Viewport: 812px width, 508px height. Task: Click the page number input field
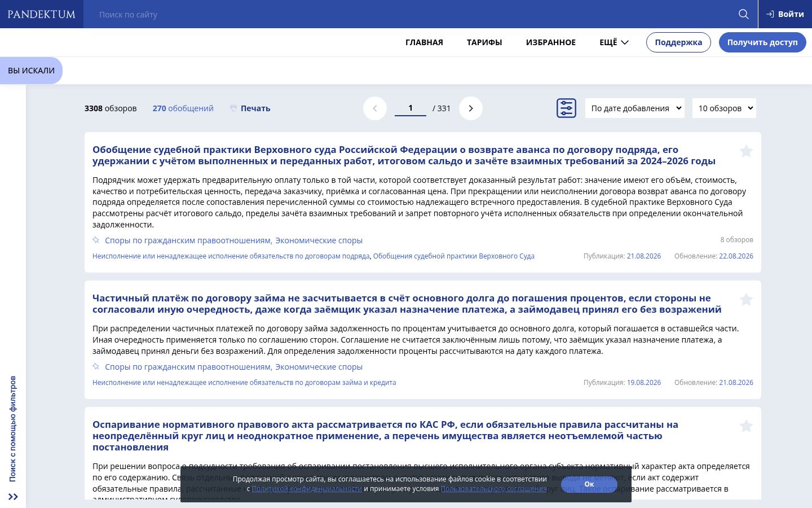pyautogui.click(x=411, y=108)
